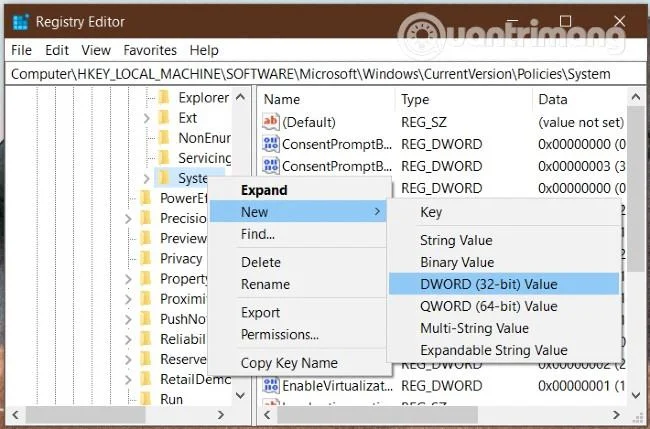650x429 pixels.
Task: Click the Privacy folder icon
Action: click(x=146, y=258)
